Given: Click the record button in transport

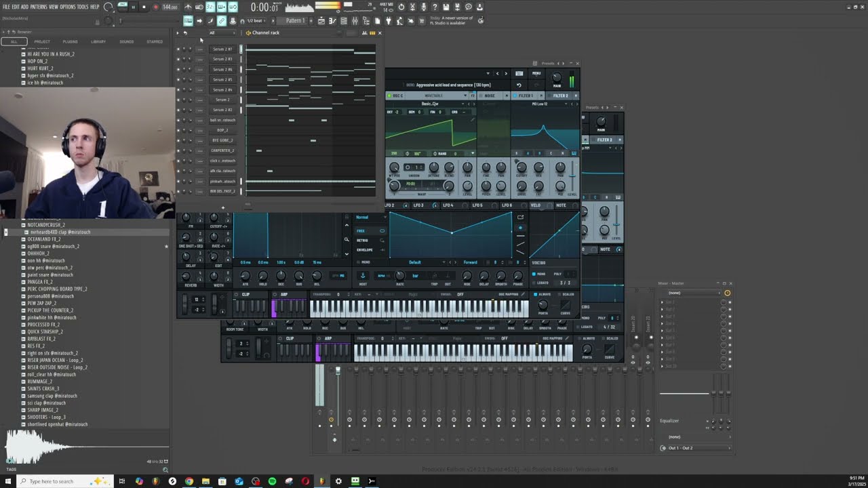Looking at the screenshot, I should tap(155, 7).
